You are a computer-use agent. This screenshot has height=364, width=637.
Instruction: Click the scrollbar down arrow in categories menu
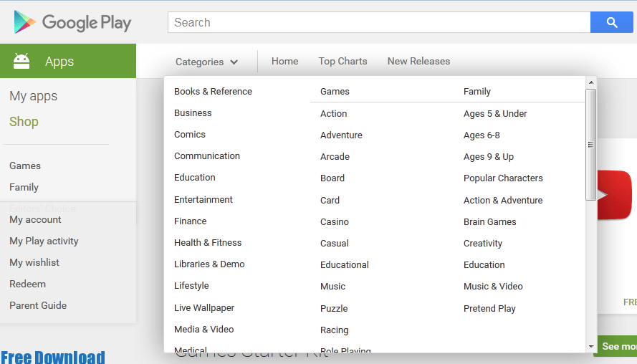point(591,347)
